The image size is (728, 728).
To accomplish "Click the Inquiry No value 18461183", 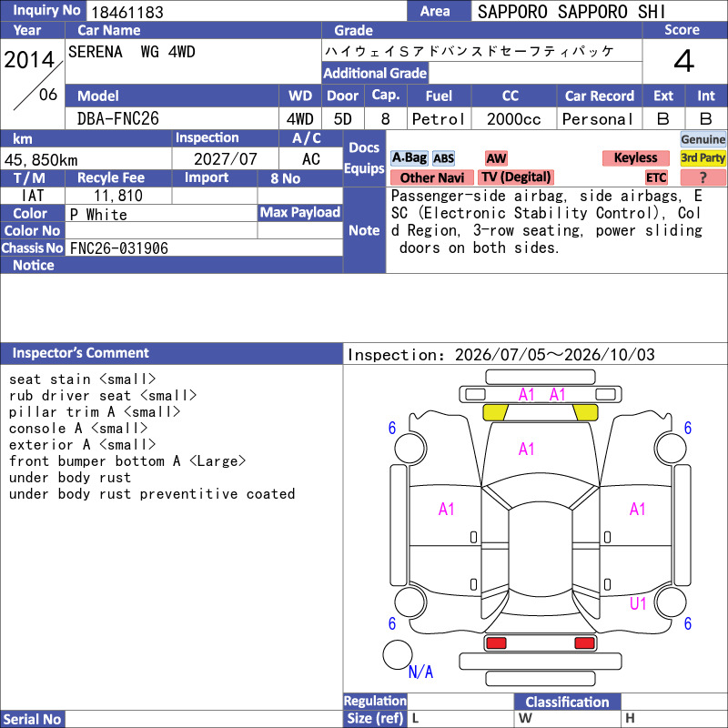I will tap(127, 12).
